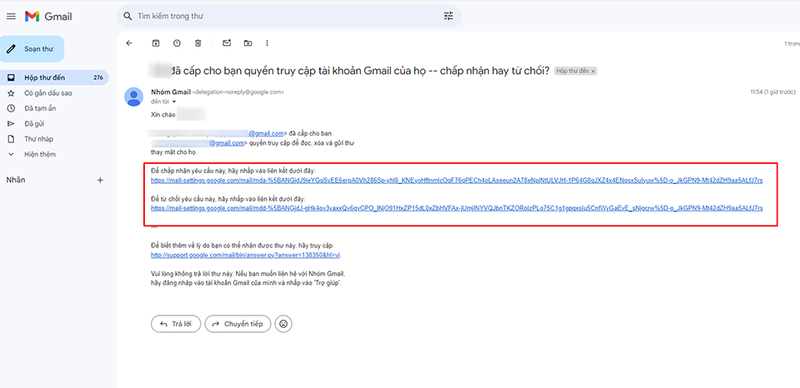Screen dimensions: 800x388
Task: Move email to folder icon
Action: [x=247, y=43]
